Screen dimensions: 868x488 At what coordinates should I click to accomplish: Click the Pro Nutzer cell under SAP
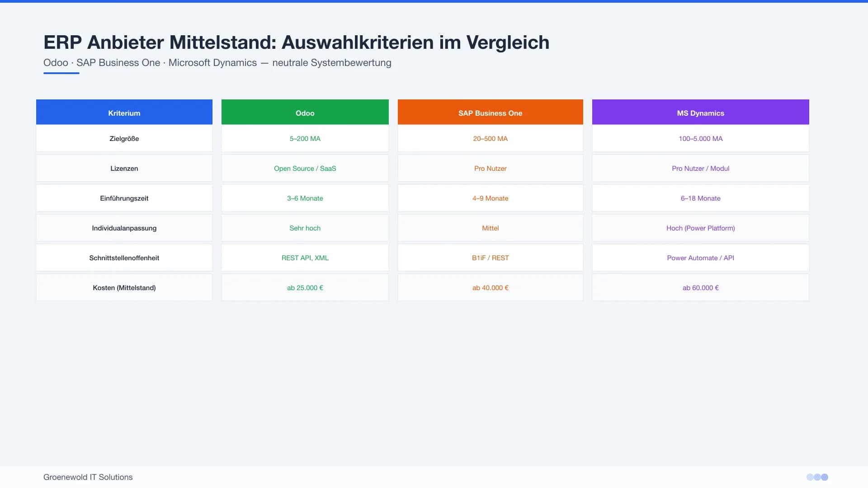click(491, 168)
